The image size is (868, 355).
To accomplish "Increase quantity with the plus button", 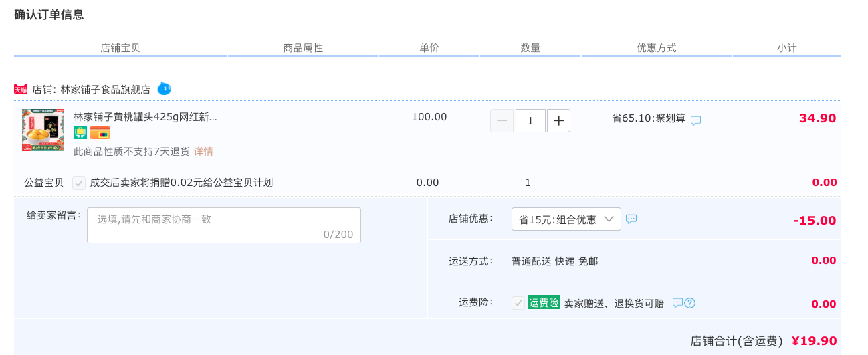I will [558, 121].
